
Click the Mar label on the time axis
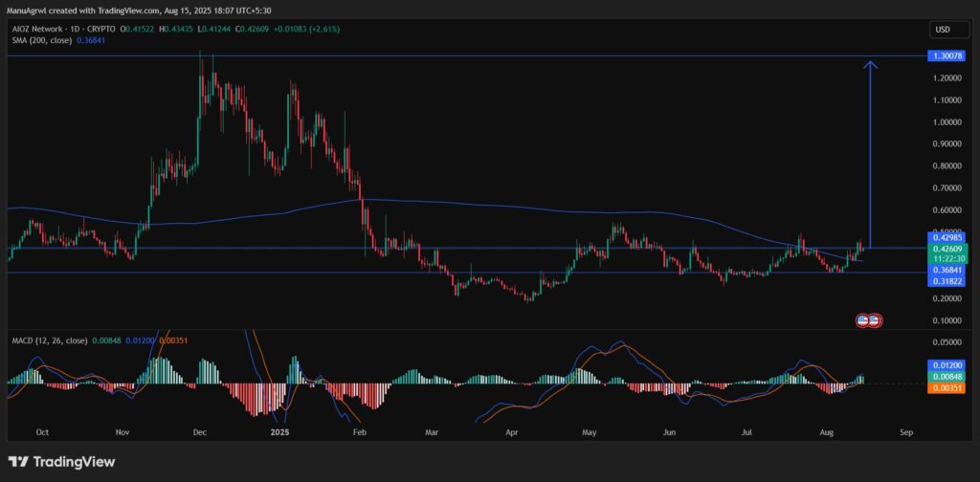point(433,432)
